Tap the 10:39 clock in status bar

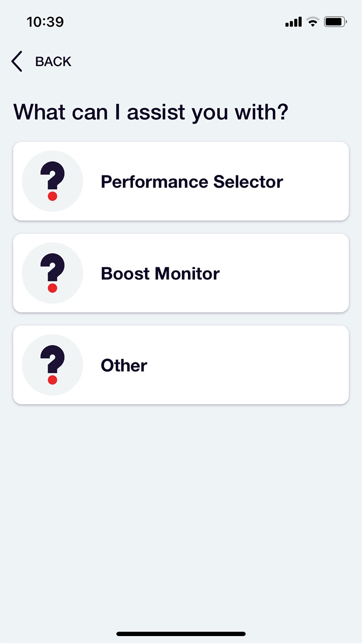pos(45,22)
